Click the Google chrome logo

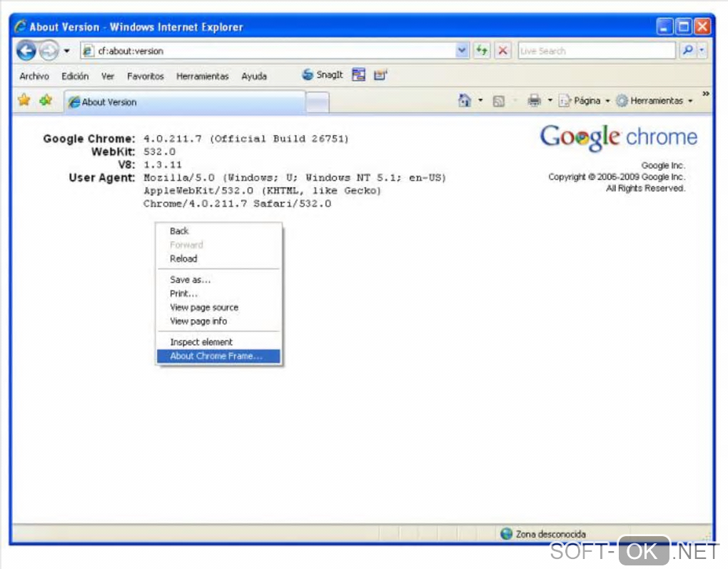click(x=618, y=138)
